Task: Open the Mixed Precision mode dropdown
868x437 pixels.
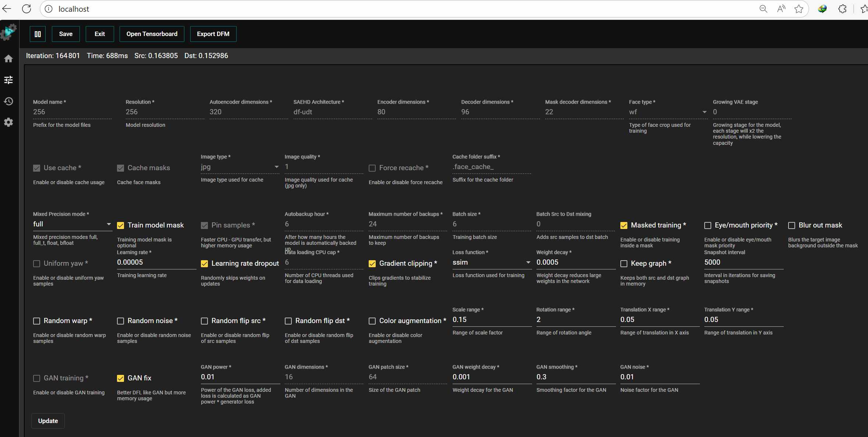Action: 72,224
